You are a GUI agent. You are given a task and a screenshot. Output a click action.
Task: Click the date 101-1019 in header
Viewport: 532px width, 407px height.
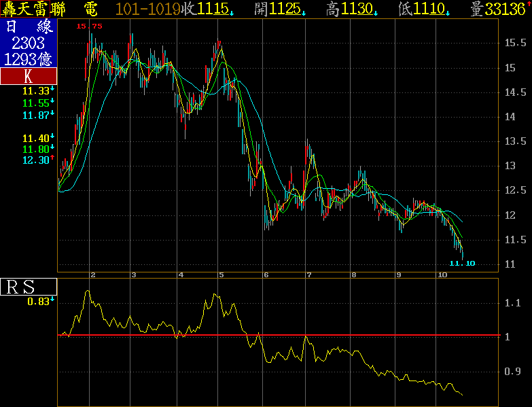(148, 9)
